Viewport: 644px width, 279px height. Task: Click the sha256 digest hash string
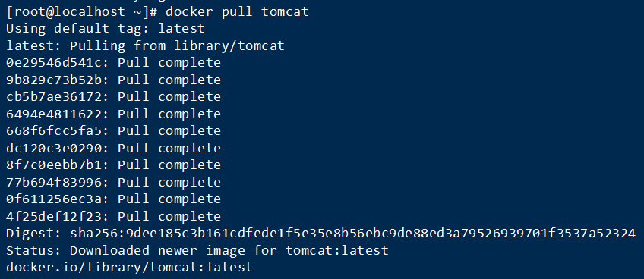point(353,233)
